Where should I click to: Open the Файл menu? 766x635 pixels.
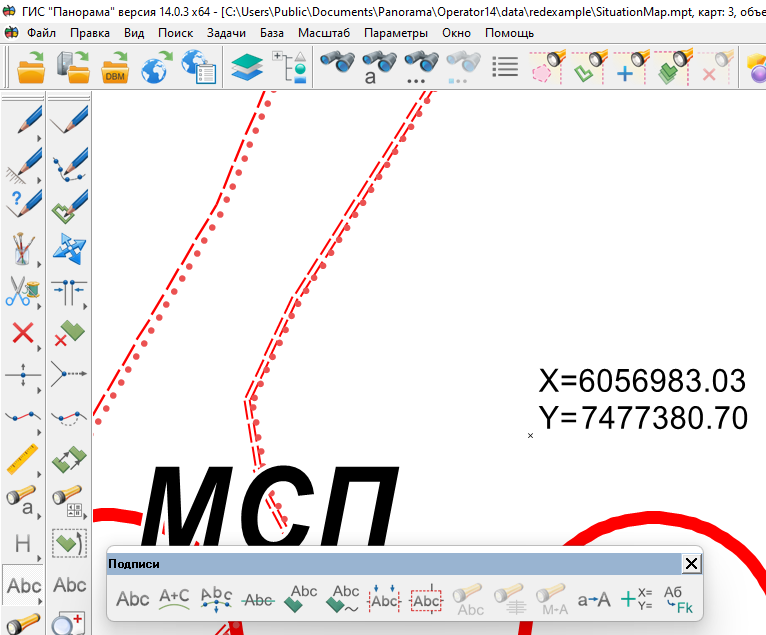tap(41, 33)
